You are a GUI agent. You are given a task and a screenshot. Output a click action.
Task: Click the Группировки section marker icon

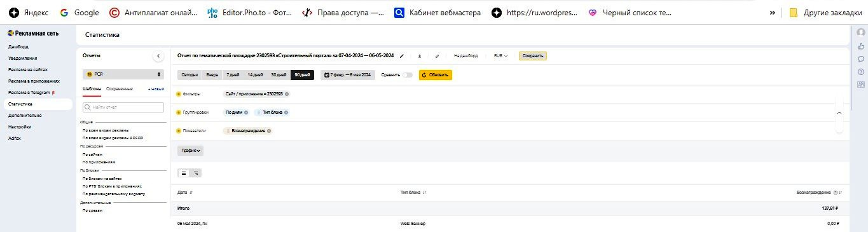pyautogui.click(x=179, y=113)
